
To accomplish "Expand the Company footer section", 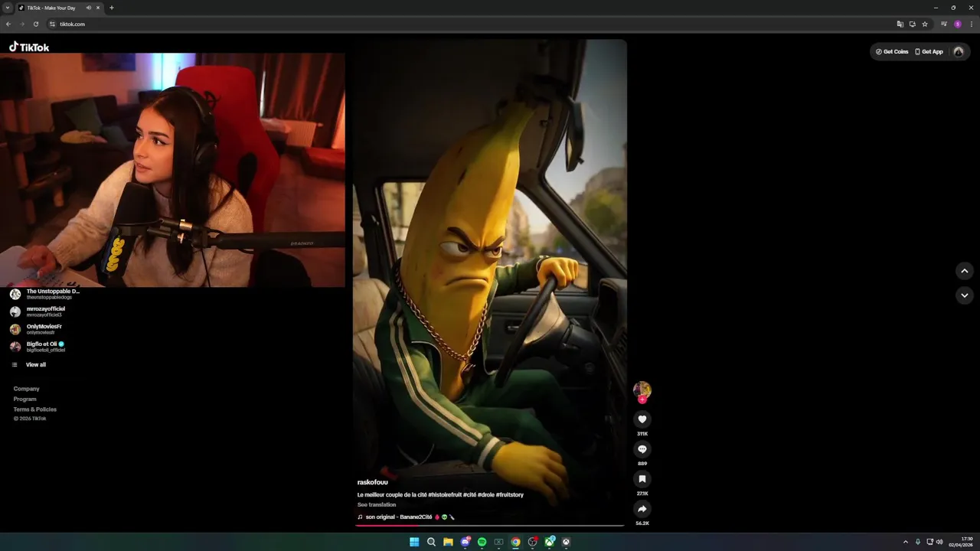I will [26, 389].
